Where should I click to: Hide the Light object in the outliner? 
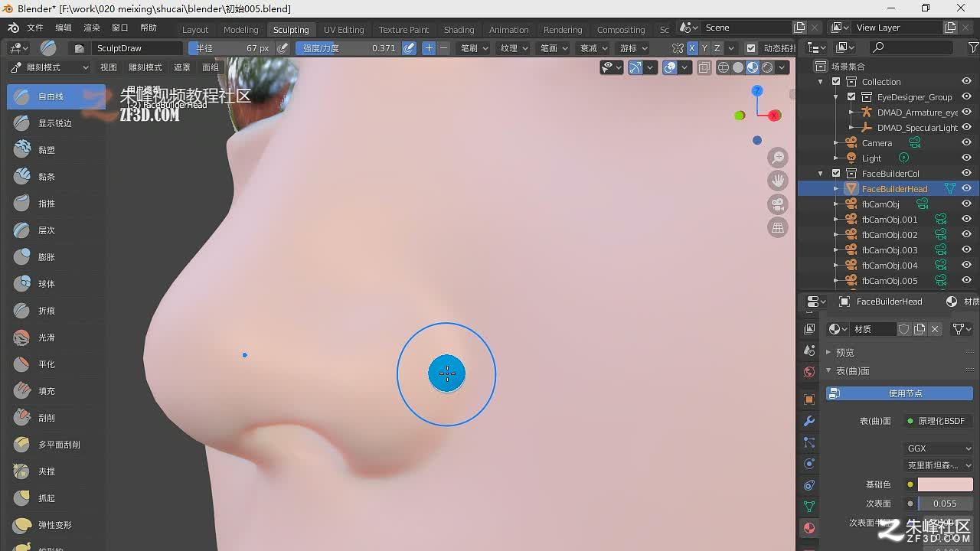(x=966, y=158)
